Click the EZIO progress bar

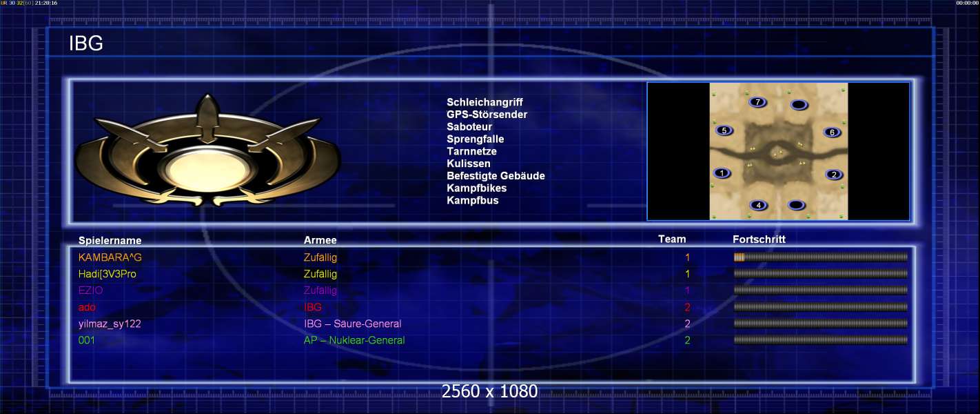821,290
